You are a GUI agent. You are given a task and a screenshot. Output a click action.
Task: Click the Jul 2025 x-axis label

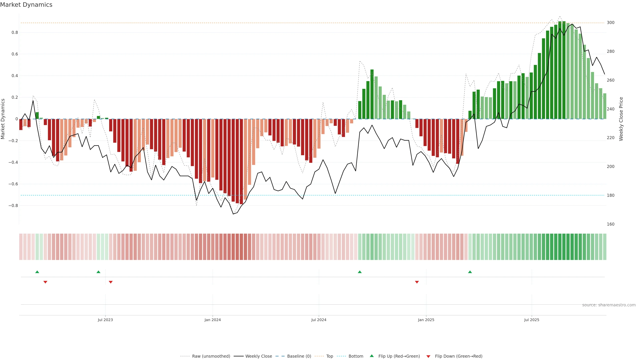coord(532,320)
